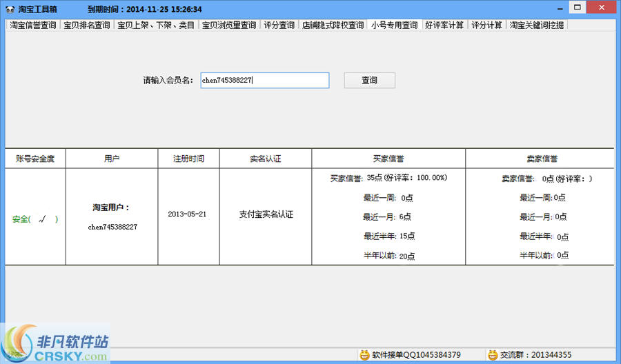Click buyer 最近一周: 0点 line
Viewport: 621px width, 364px height.
(388, 197)
